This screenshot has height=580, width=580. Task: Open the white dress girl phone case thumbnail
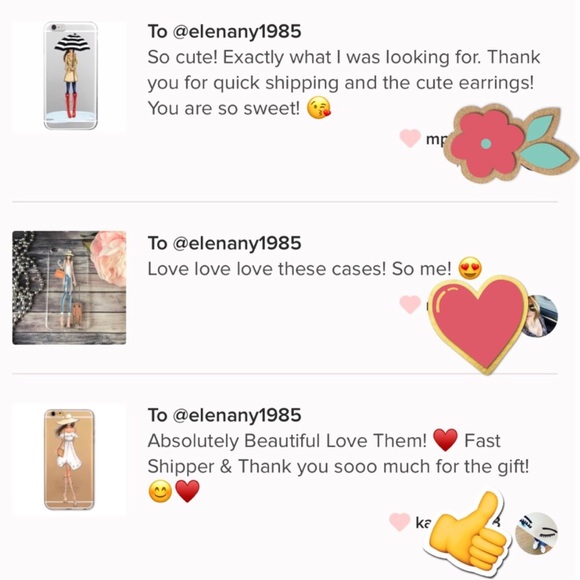pyautogui.click(x=69, y=460)
